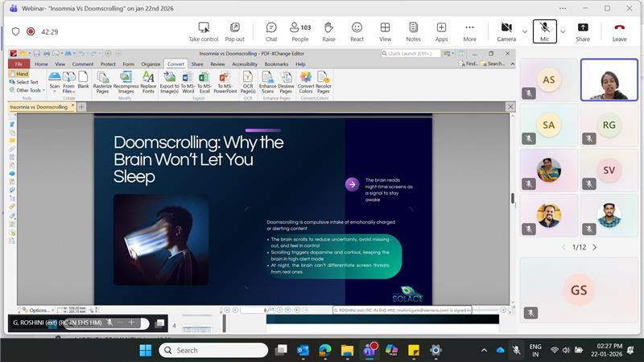This screenshot has height=362, width=644.
Task: Click the Windows taskbar Search box
Action: coord(213,350)
